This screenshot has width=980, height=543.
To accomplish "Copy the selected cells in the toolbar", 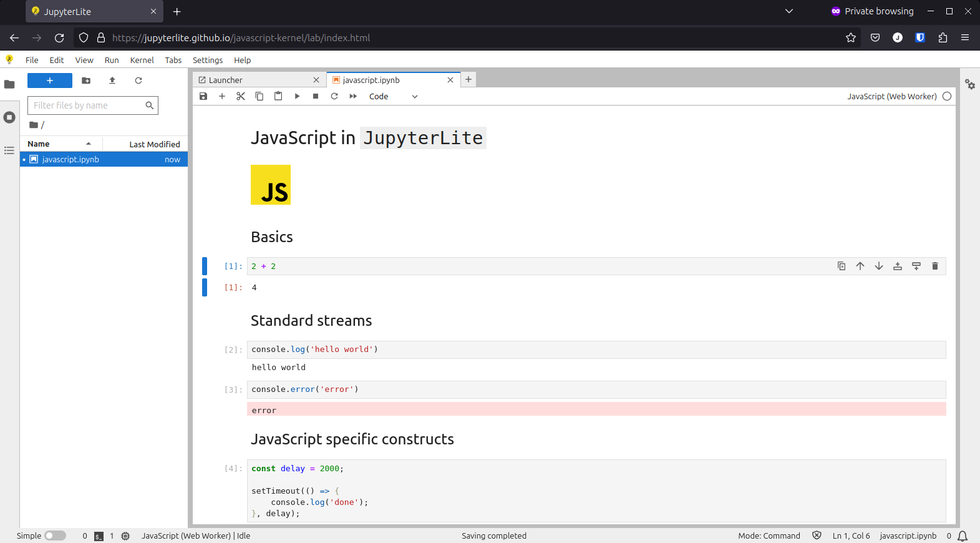I will [260, 96].
